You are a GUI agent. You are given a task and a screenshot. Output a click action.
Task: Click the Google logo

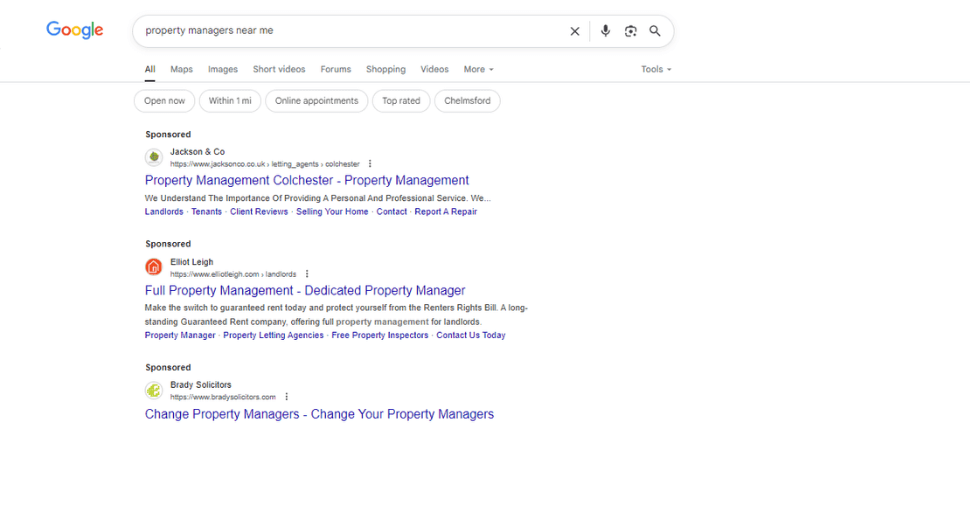click(75, 30)
